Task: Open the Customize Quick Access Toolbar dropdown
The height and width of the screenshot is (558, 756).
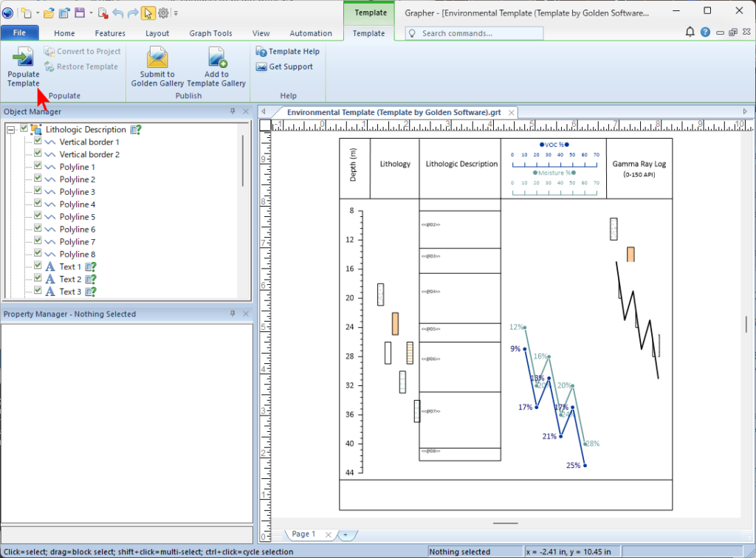Action: [176, 13]
